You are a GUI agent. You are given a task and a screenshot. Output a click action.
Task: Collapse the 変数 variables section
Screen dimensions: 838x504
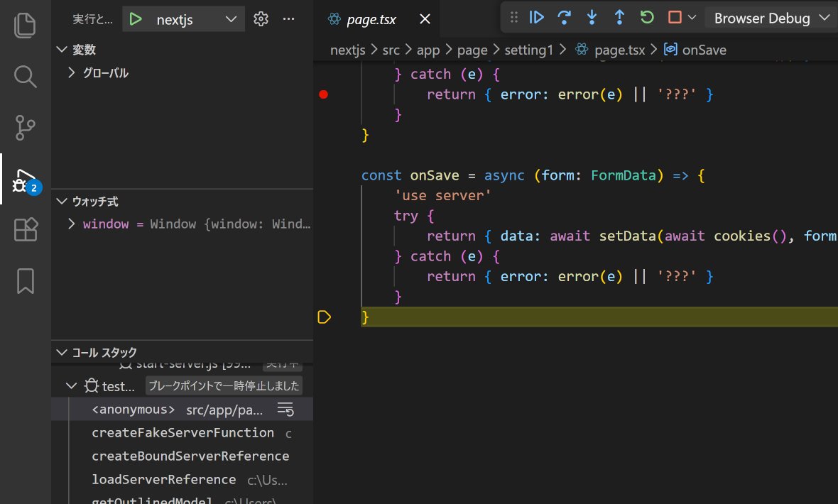(62, 49)
